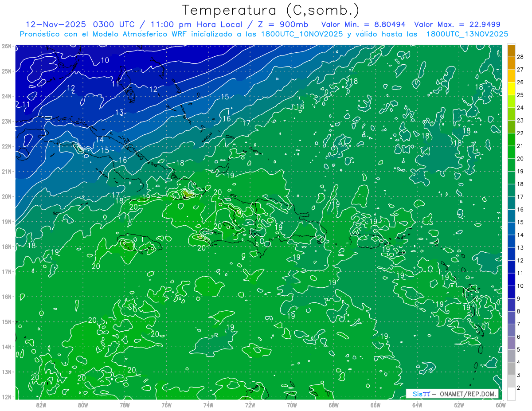Click the 64W longitude axis label
Viewport: 532px width, 411px height.
pyautogui.click(x=417, y=405)
